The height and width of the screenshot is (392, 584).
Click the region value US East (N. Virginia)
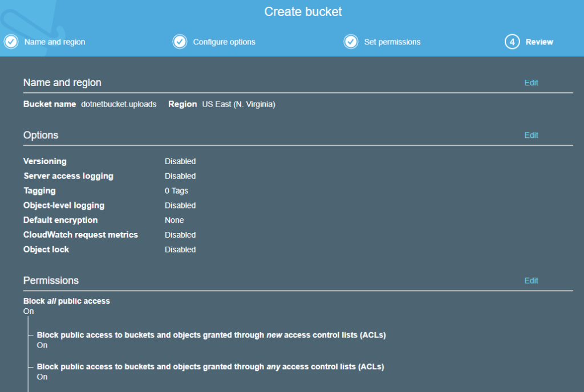tap(239, 104)
